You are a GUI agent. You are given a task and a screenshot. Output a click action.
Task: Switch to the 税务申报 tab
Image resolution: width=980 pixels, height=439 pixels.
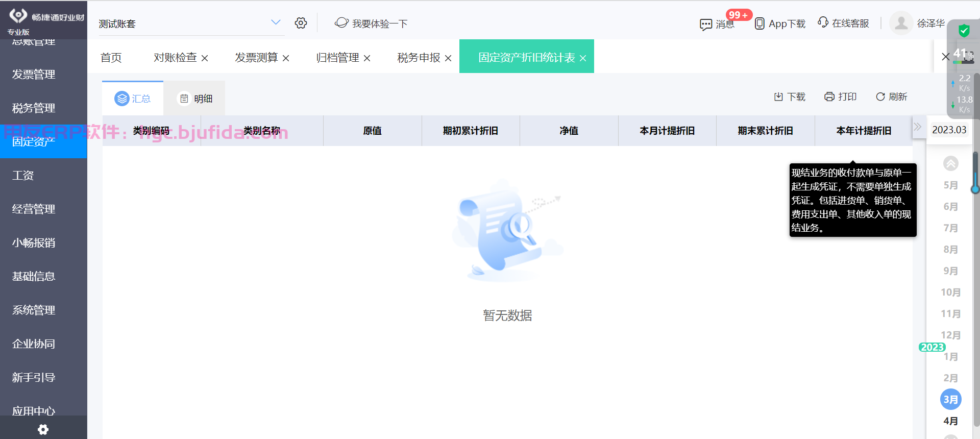pos(419,57)
